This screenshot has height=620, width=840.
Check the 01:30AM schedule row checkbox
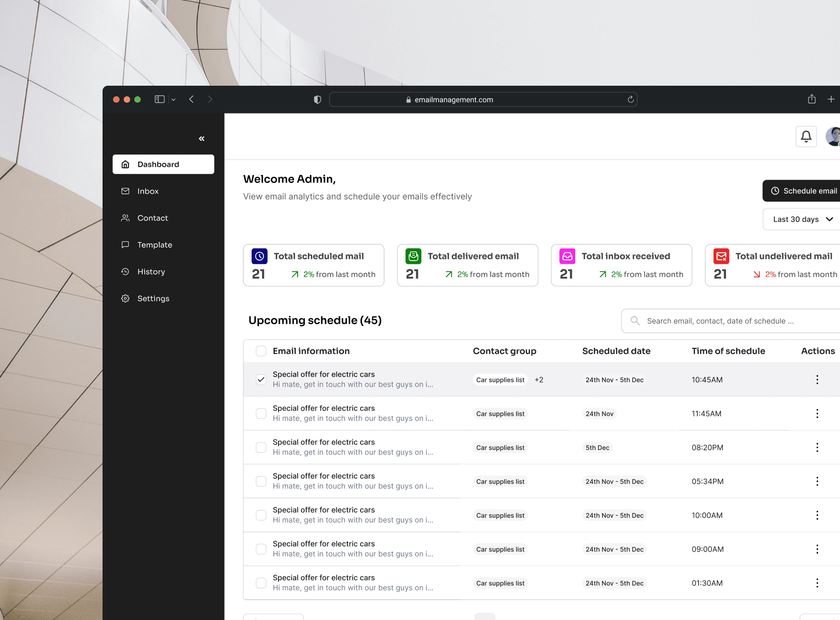(x=261, y=583)
